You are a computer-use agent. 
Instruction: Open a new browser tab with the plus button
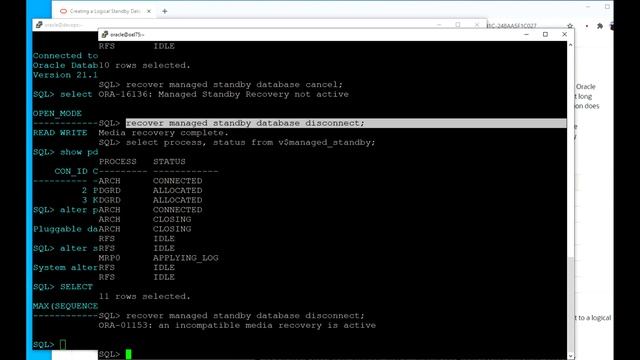click(x=164, y=11)
